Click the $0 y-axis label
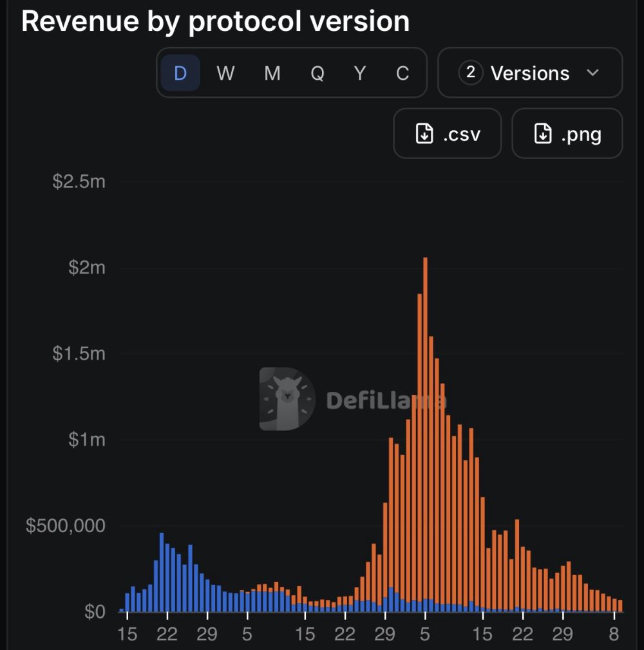Screen dimensions: 644x650 [95, 612]
